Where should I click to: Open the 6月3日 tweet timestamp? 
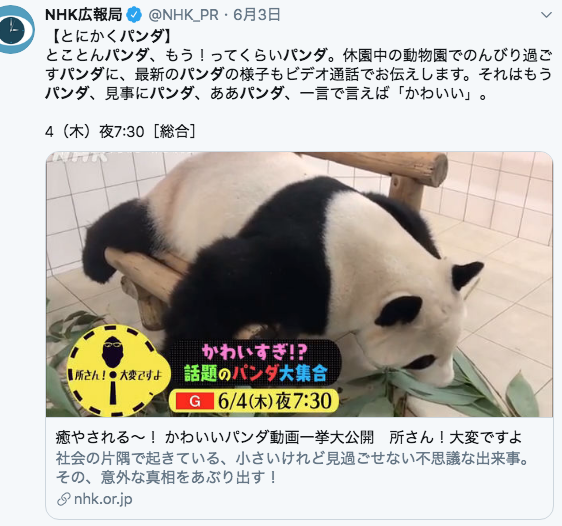[257, 15]
